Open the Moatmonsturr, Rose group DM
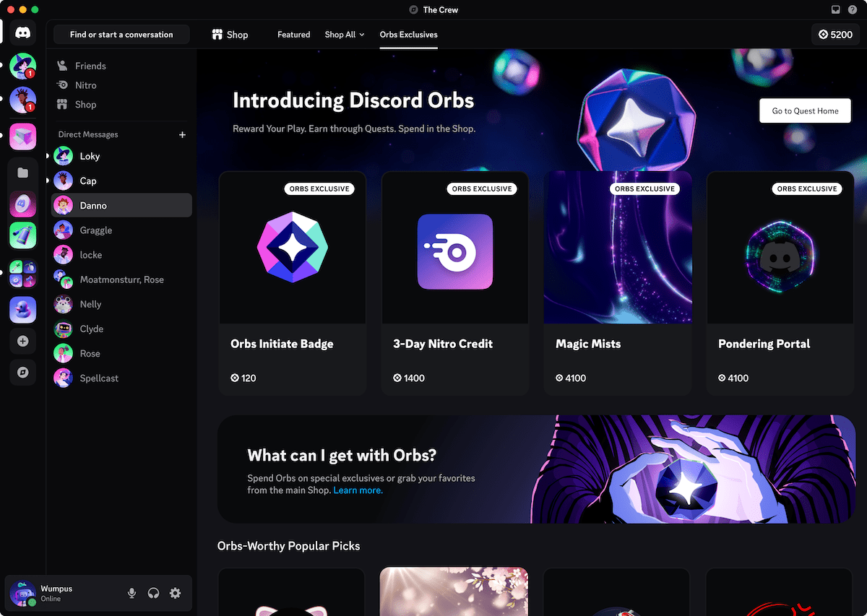Image resolution: width=867 pixels, height=616 pixels. coord(121,279)
